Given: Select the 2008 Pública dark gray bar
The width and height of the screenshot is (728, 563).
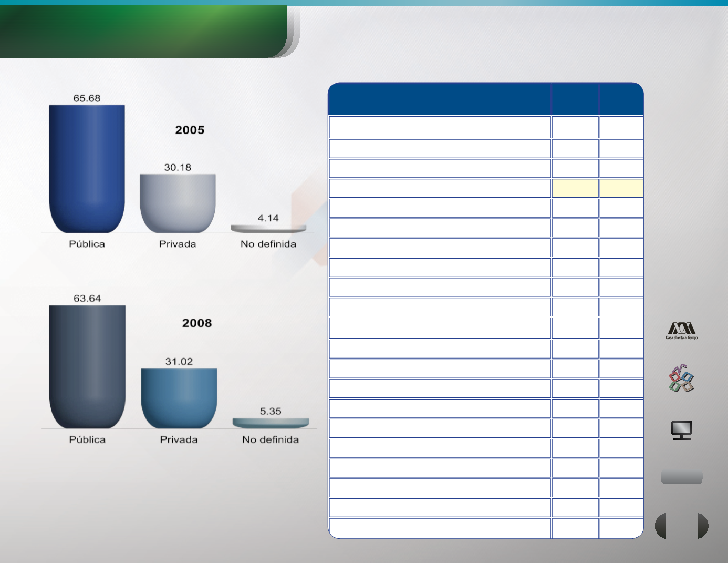Looking at the screenshot, I should [x=87, y=366].
